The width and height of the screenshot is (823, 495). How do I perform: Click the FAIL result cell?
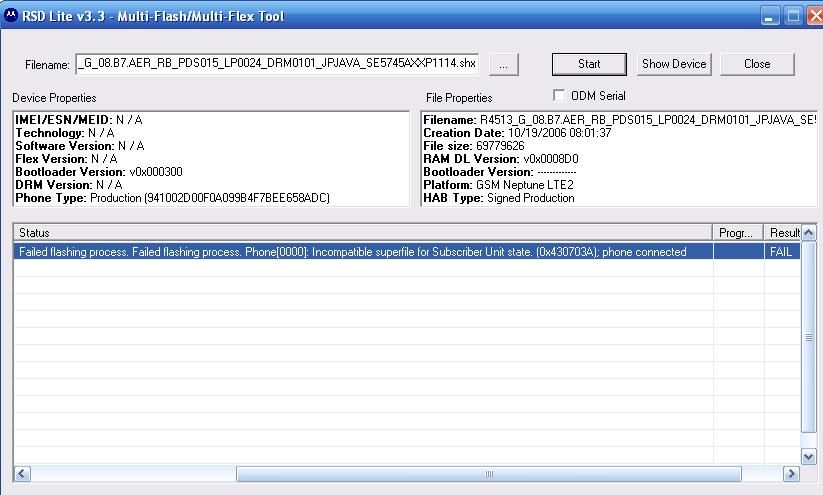[x=782, y=251]
